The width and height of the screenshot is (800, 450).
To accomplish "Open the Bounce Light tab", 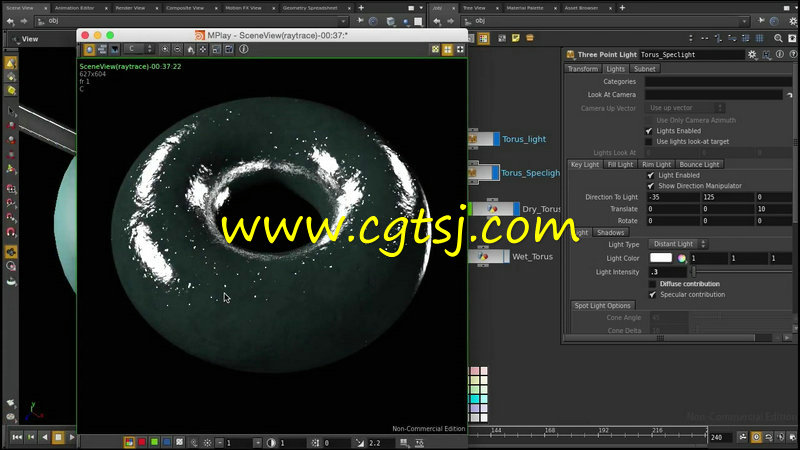I will click(699, 164).
